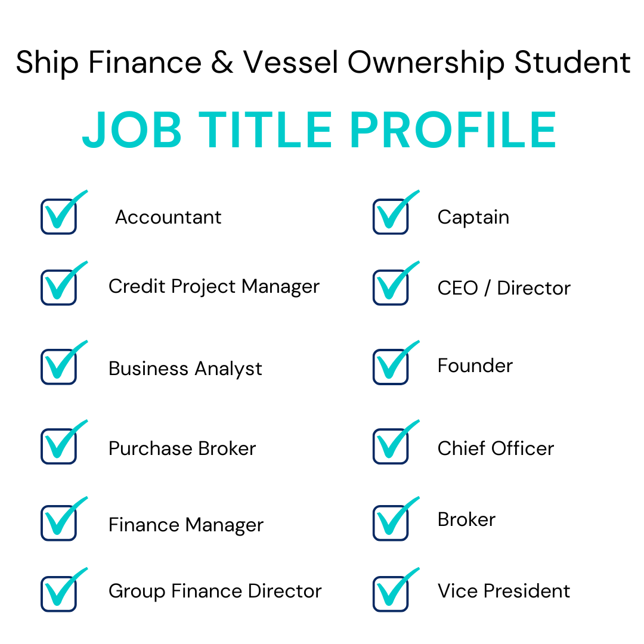This screenshot has width=644, height=644.
Task: Uncheck the Finance Manager checkbox
Action: pyautogui.click(x=58, y=523)
